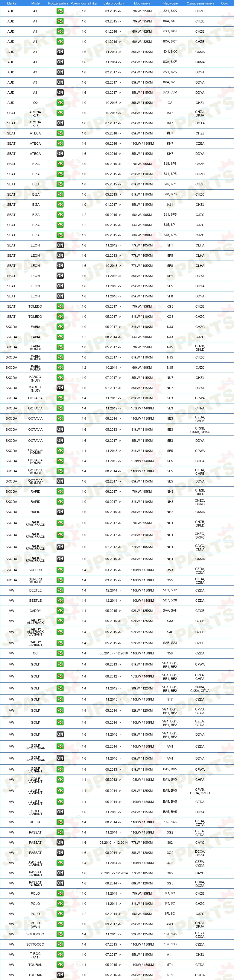Click the petrol icon in the AUDI Q2 row
Screen dimensions: 234x980
60,103
